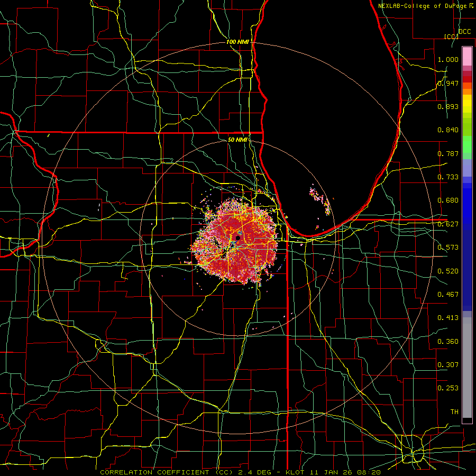
Task: Select the 0.893 legend value
Action: tap(448, 106)
